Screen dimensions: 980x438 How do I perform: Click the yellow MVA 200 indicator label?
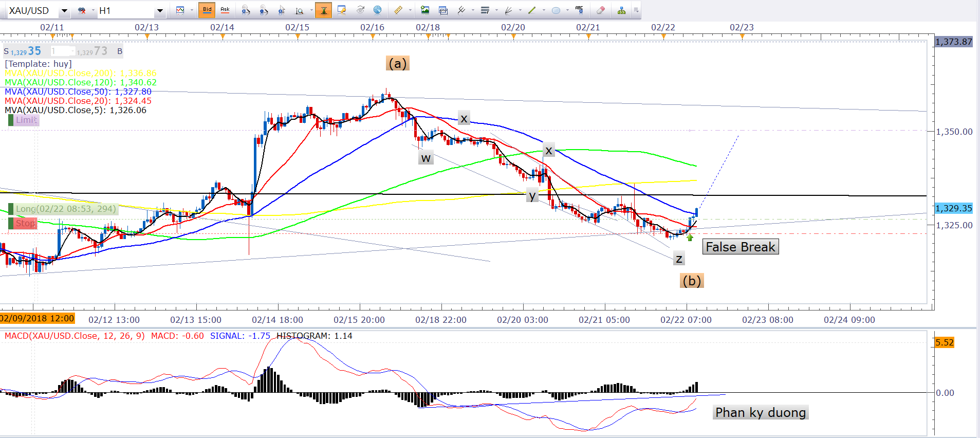pos(80,74)
